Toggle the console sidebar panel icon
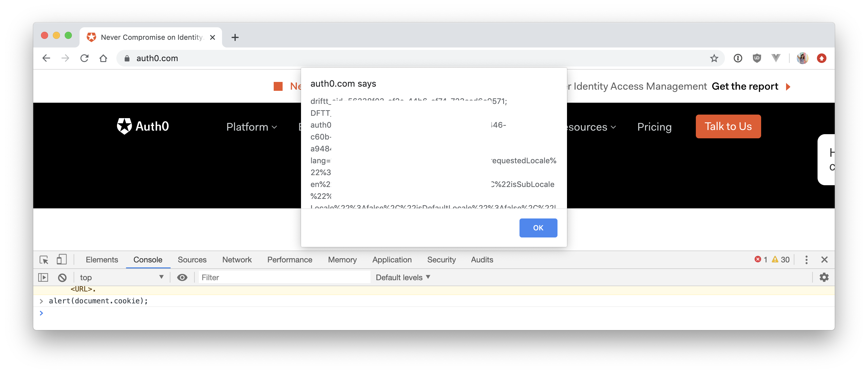This screenshot has width=868, height=374. (43, 277)
